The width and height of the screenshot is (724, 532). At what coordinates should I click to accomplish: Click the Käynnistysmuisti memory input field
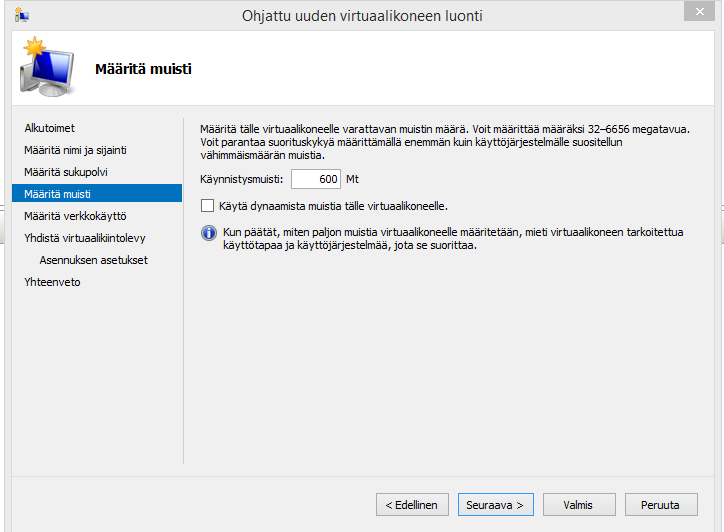[316, 179]
